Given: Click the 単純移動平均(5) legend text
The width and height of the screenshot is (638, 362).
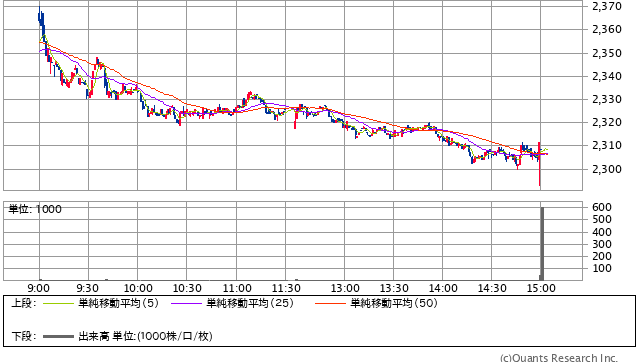Looking at the screenshot, I should pos(118,303).
